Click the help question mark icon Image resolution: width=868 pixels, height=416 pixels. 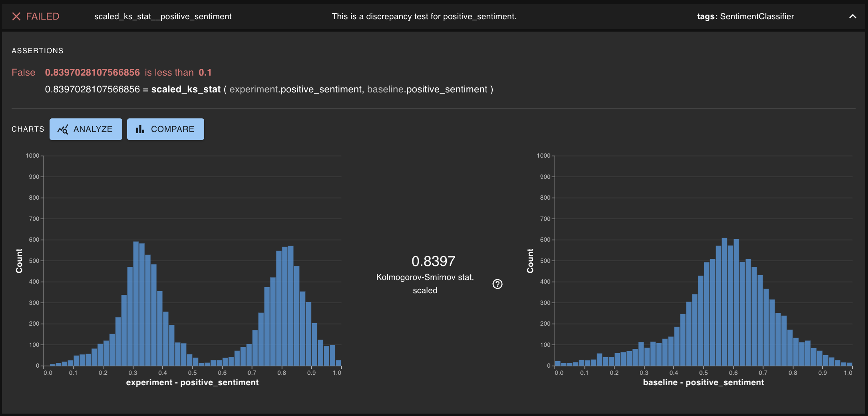tap(497, 284)
